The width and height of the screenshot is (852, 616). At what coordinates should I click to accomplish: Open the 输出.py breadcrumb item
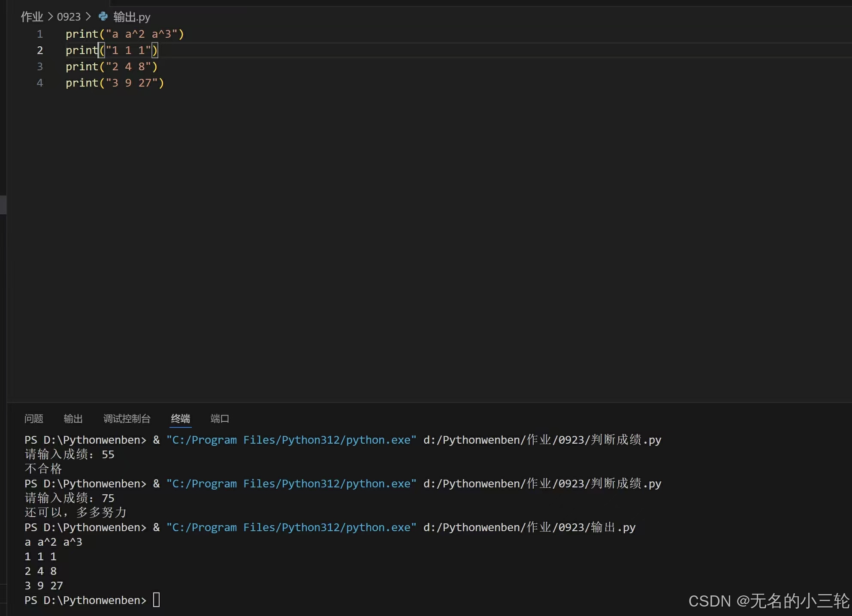click(132, 17)
